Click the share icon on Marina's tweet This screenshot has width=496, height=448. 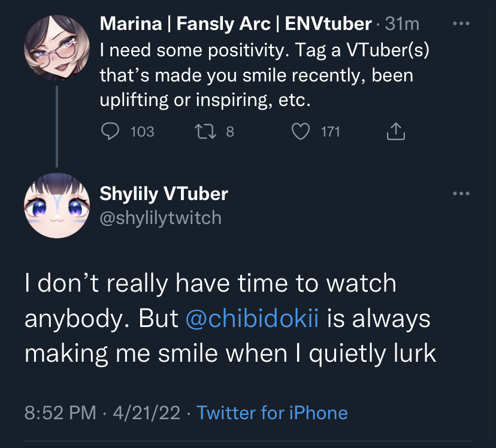pos(396,131)
